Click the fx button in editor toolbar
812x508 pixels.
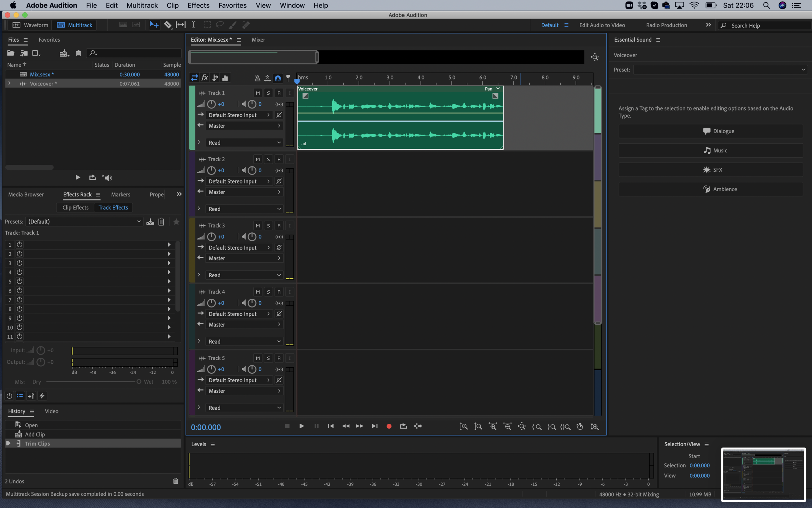205,78
